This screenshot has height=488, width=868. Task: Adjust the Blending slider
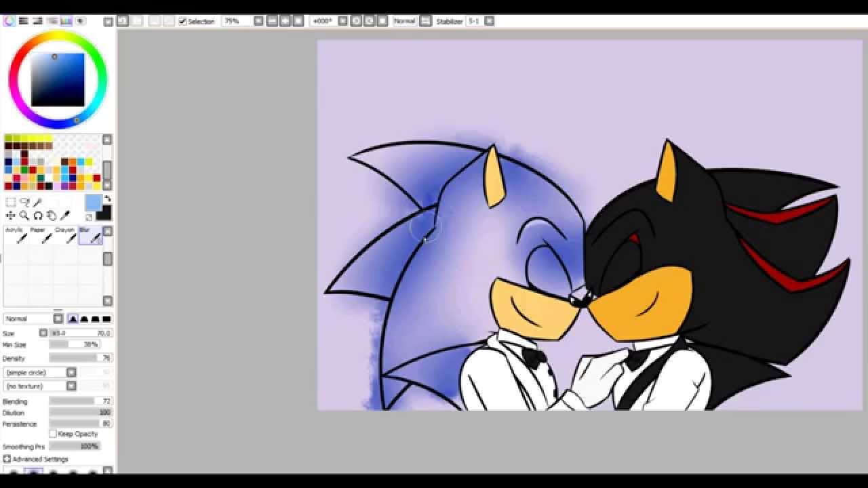click(80, 401)
